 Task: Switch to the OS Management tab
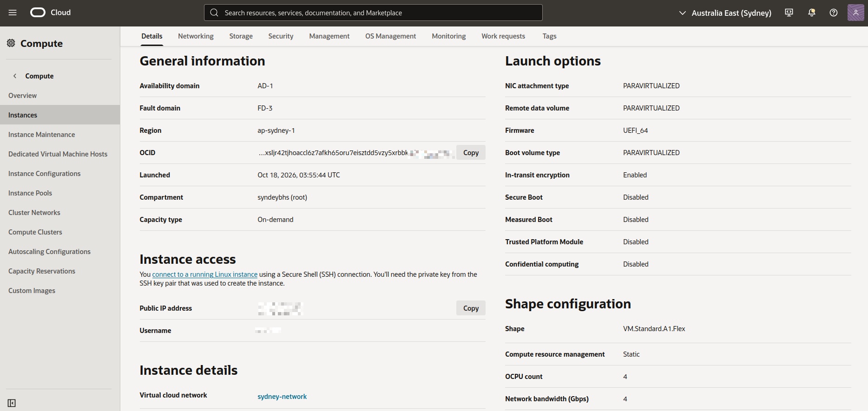click(x=390, y=36)
